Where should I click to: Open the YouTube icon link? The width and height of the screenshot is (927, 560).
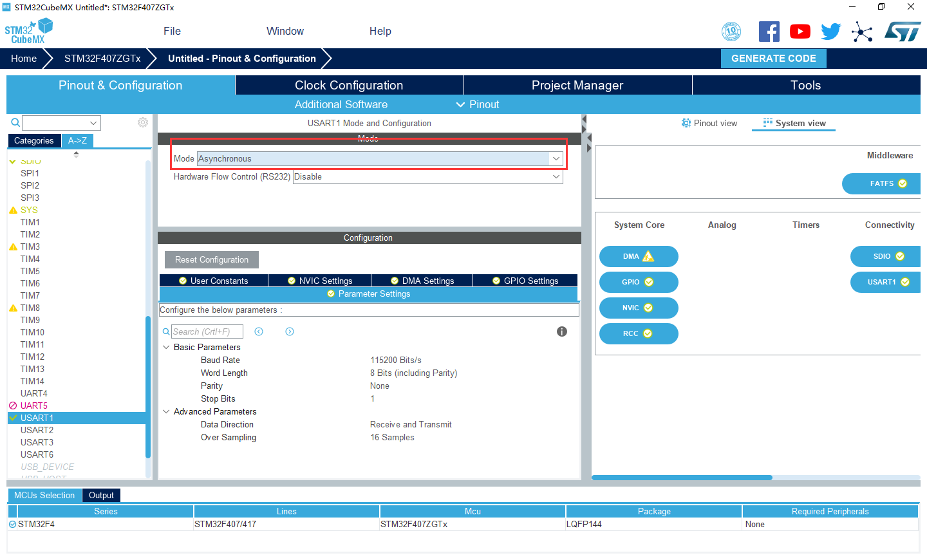point(800,32)
